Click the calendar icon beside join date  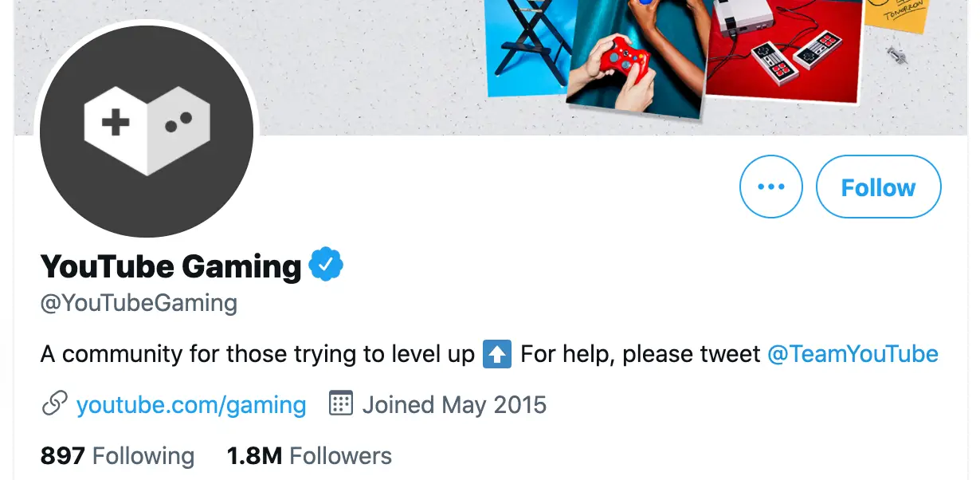pos(341,403)
